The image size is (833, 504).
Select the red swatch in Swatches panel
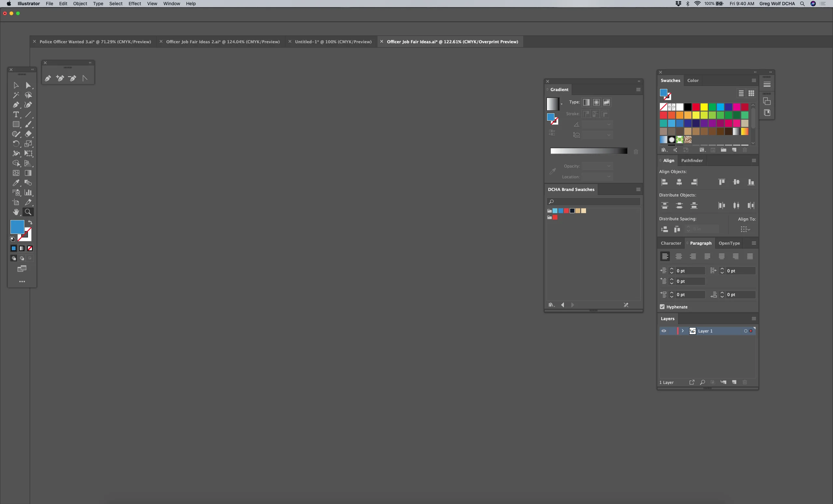(x=696, y=107)
